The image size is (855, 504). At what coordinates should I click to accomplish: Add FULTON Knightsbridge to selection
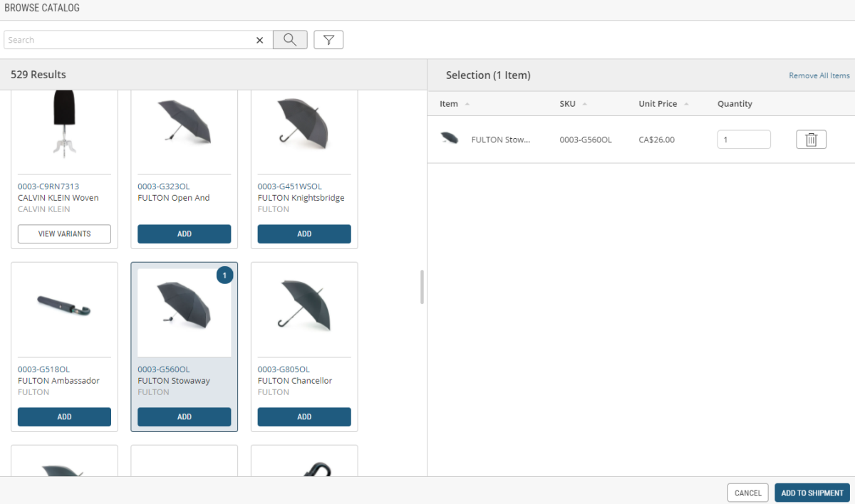(304, 234)
